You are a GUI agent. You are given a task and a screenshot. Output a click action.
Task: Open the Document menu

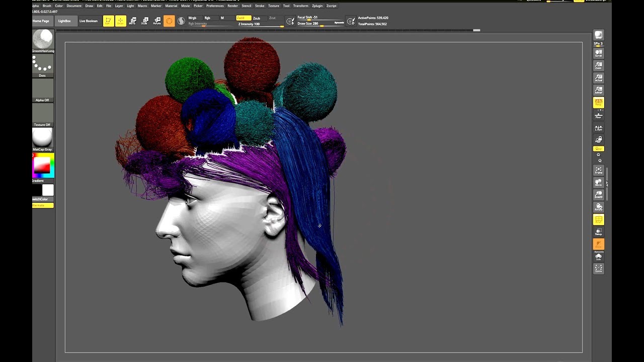74,6
